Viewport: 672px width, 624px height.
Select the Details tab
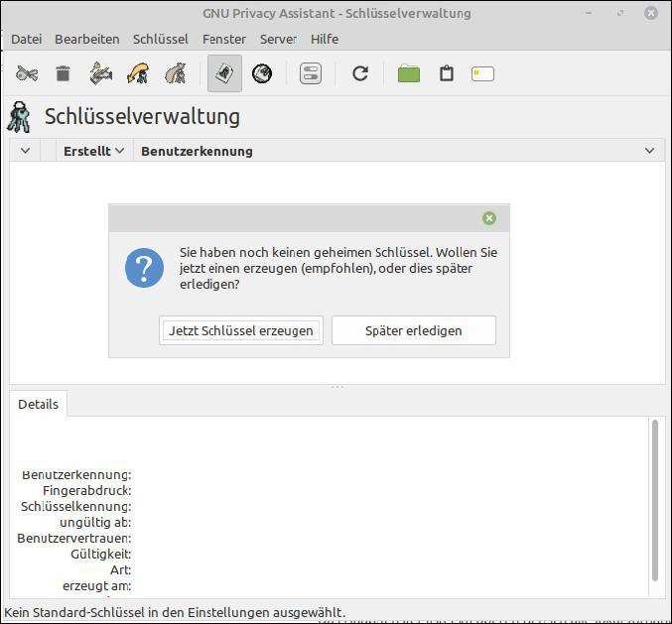click(38, 404)
